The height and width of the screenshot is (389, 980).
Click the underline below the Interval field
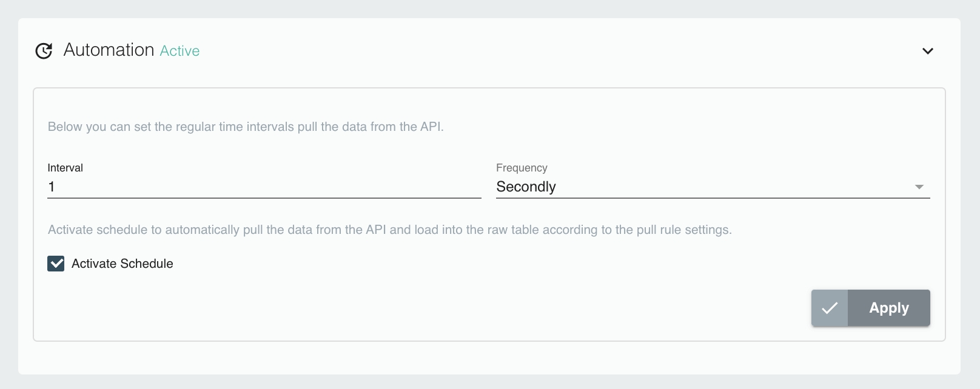tap(264, 198)
